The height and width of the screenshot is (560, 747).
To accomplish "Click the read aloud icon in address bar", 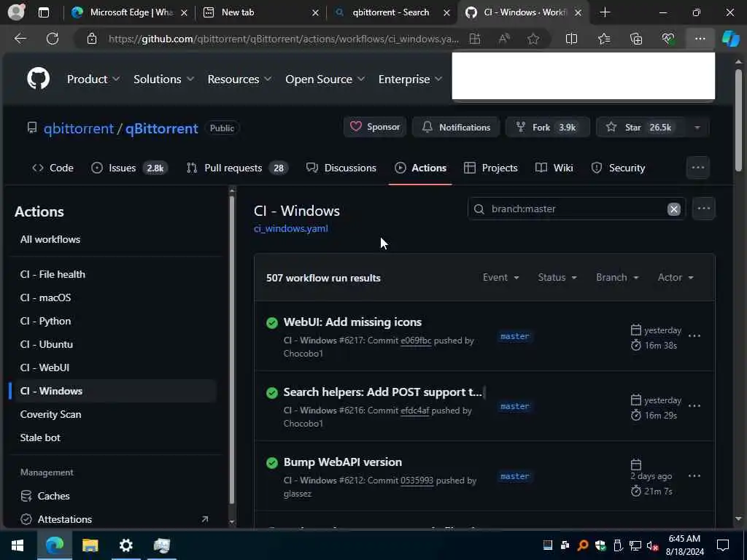I will (x=504, y=39).
